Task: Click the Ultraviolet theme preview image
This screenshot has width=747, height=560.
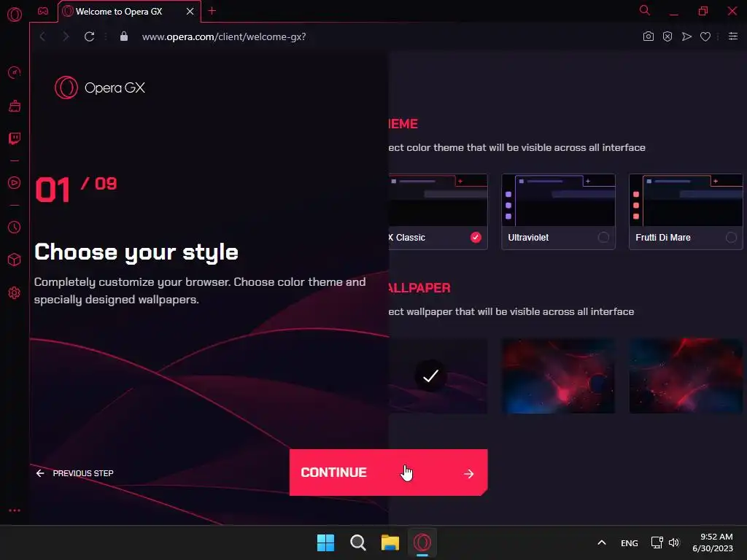Action: [x=558, y=200]
